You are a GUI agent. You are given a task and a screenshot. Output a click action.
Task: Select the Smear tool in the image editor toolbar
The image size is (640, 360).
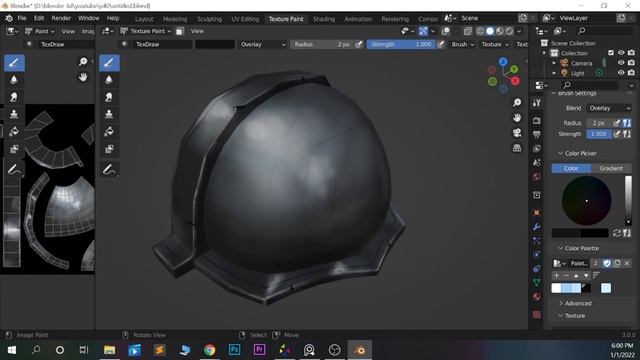coord(14,97)
